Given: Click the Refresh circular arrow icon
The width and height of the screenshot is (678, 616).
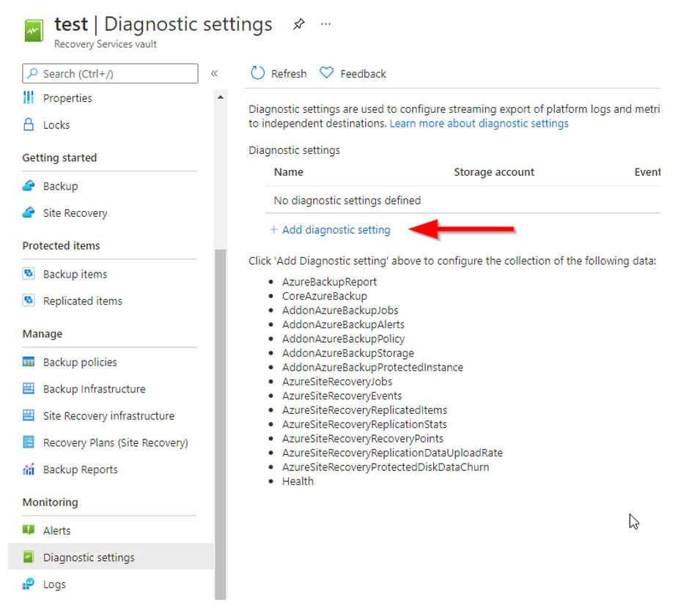Looking at the screenshot, I should [257, 73].
